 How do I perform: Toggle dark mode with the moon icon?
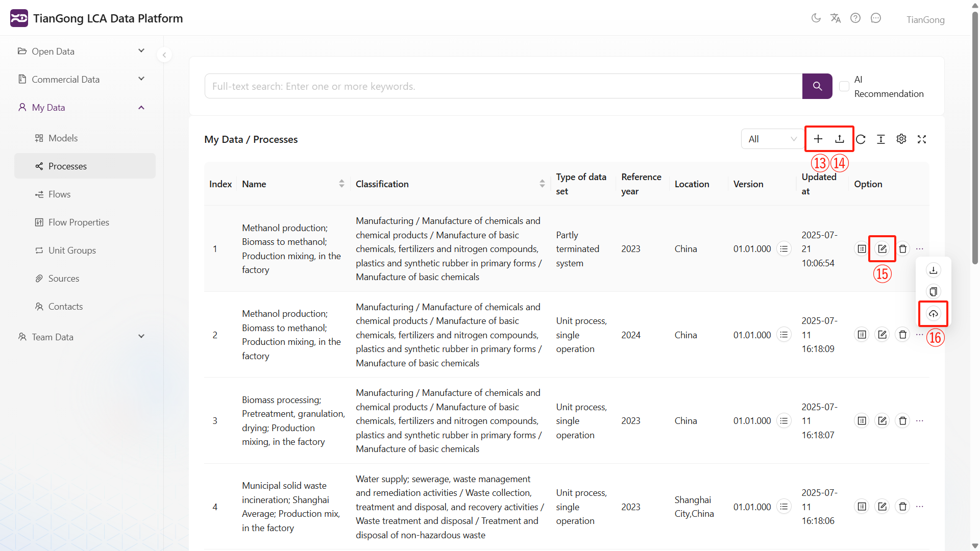coord(816,18)
